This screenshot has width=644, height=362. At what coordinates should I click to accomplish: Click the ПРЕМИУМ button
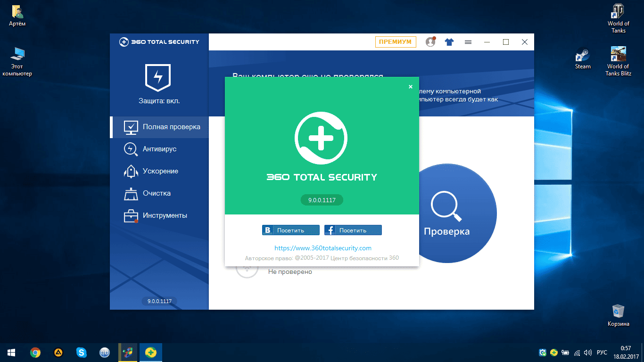point(396,42)
